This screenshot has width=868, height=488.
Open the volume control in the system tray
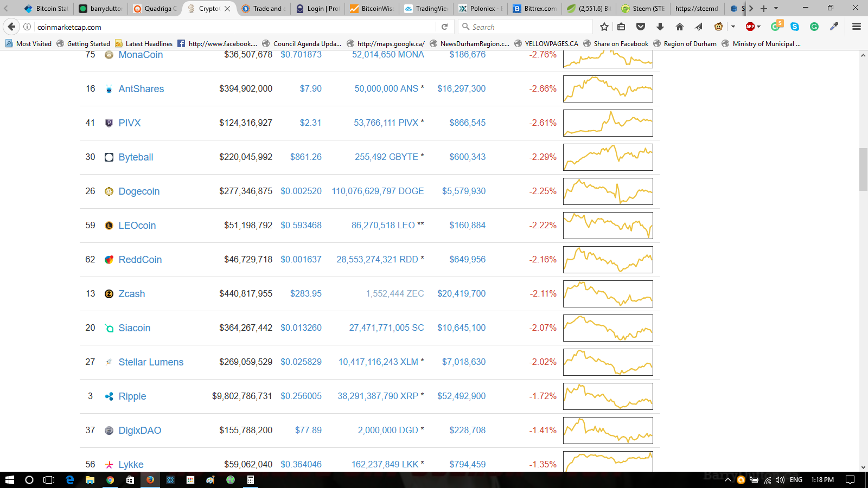[x=780, y=480]
